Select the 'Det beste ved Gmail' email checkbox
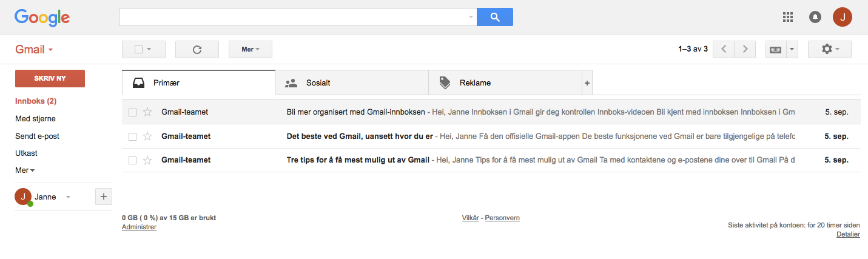Viewport: 868px width, 259px height. click(x=132, y=136)
